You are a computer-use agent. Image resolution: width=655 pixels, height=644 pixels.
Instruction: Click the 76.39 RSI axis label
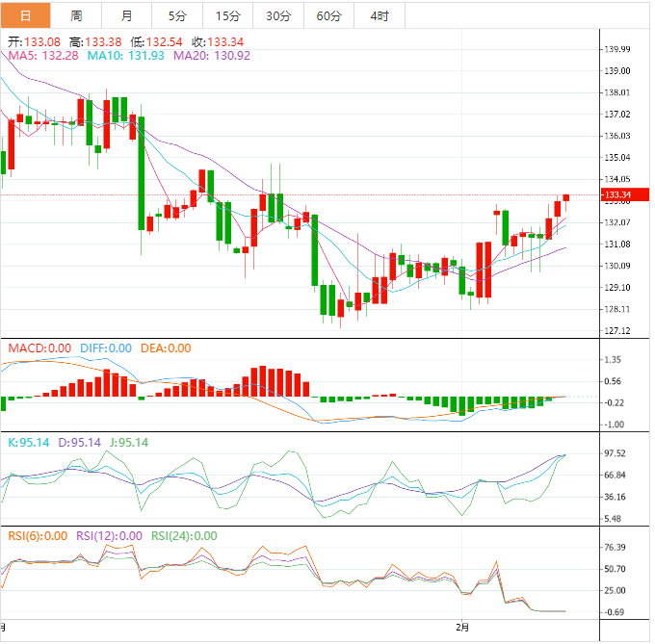tap(615, 548)
